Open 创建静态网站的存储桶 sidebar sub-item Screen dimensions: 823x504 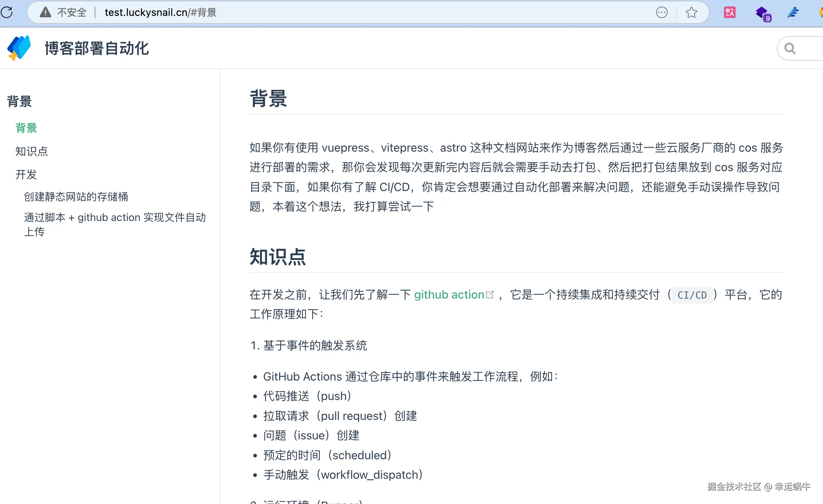(76, 196)
